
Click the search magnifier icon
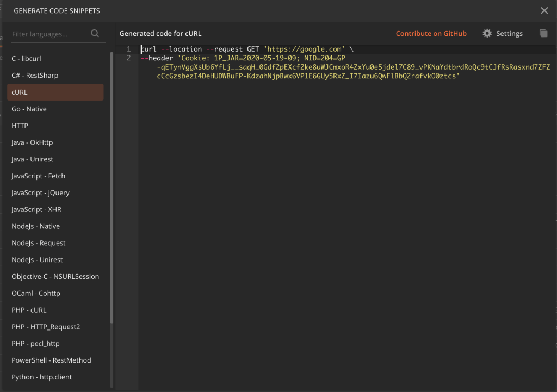pos(95,34)
